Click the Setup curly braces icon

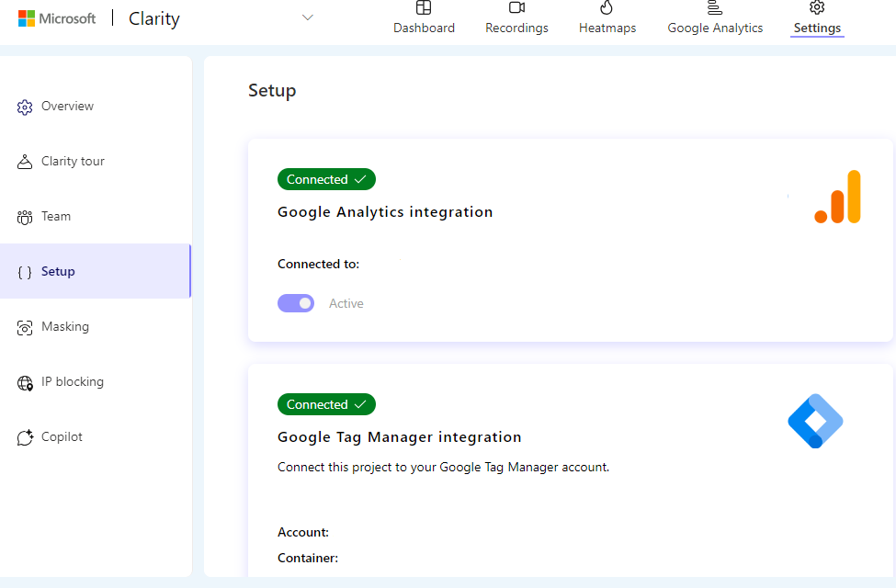pos(25,272)
